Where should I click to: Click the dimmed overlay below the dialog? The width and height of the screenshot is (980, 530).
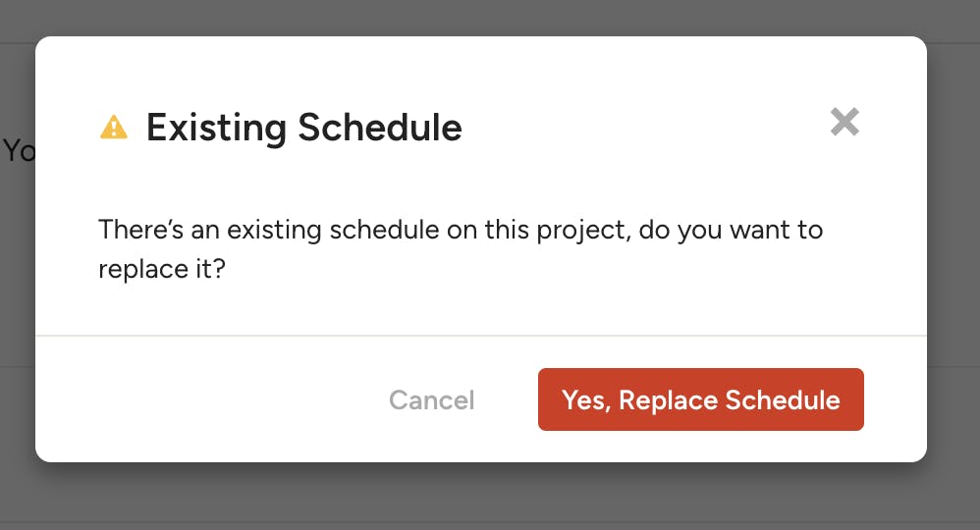(x=490, y=497)
